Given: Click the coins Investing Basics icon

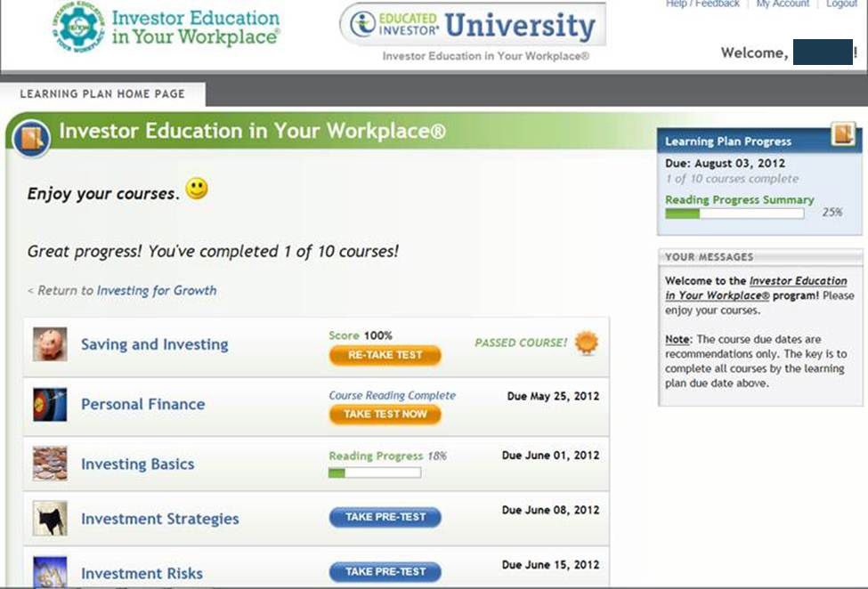Looking at the screenshot, I should point(50,464).
